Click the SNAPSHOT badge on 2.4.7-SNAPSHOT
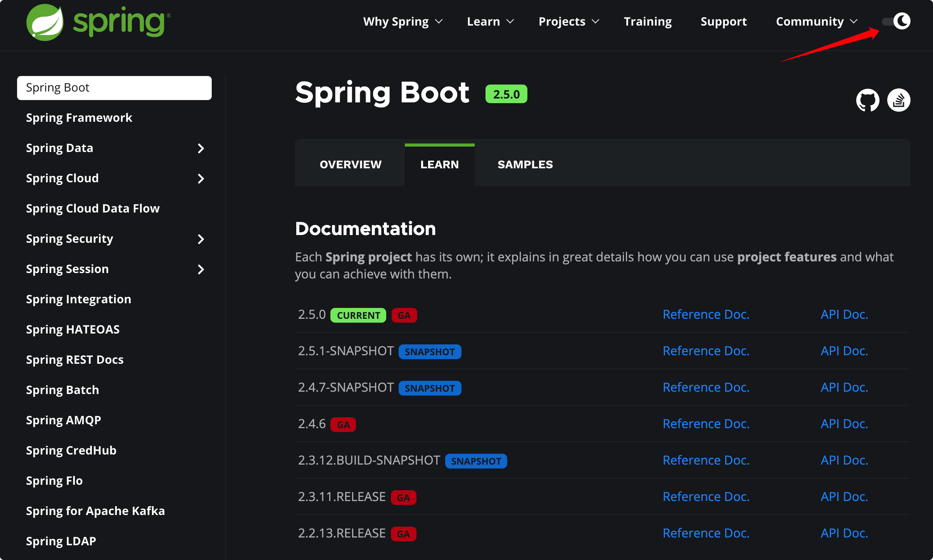Image resolution: width=933 pixels, height=560 pixels. point(430,388)
